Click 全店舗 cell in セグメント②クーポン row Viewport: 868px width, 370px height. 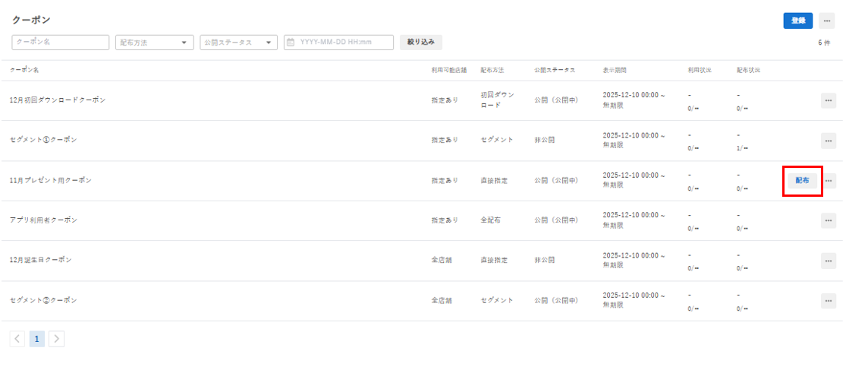tap(442, 301)
